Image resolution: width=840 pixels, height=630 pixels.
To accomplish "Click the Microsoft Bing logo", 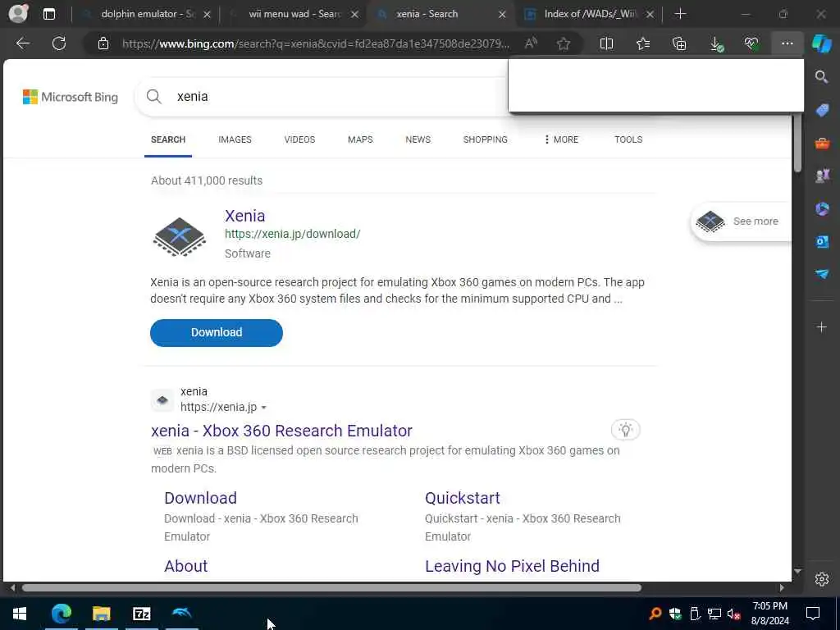I will [71, 97].
